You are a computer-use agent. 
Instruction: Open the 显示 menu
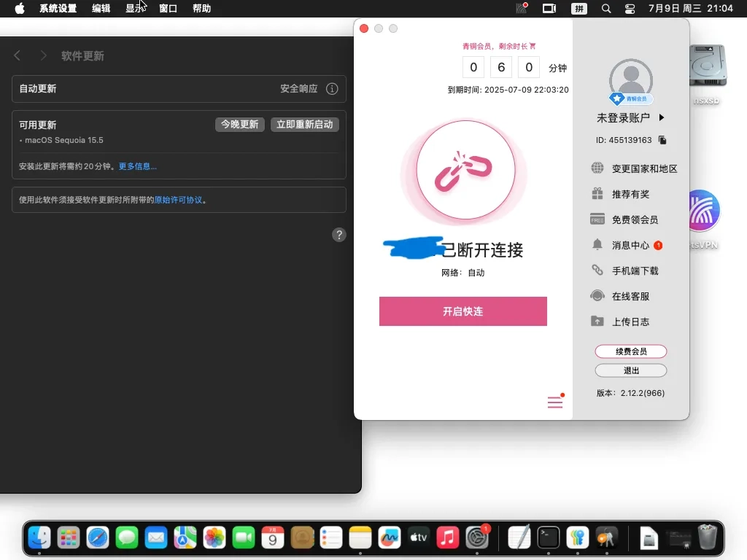pyautogui.click(x=135, y=9)
